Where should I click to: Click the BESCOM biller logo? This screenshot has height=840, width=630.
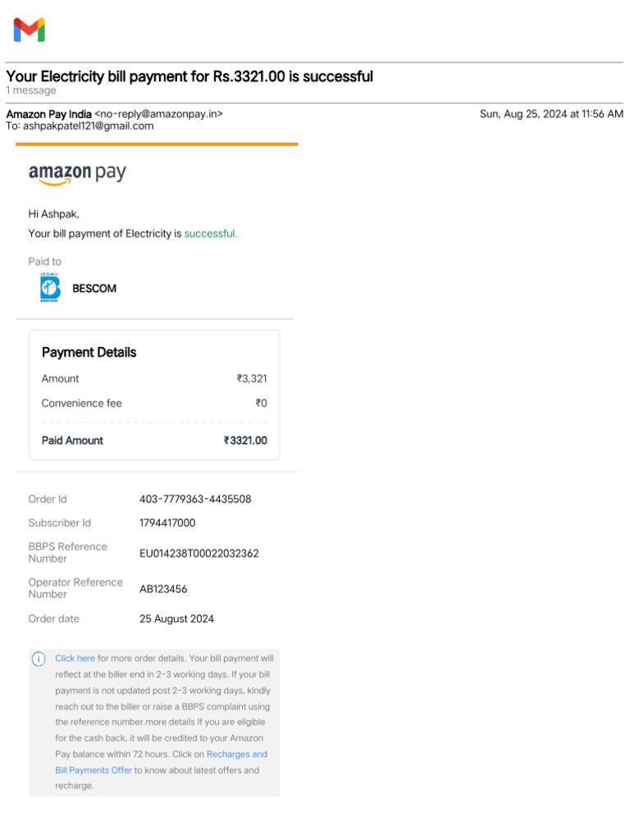click(50, 288)
